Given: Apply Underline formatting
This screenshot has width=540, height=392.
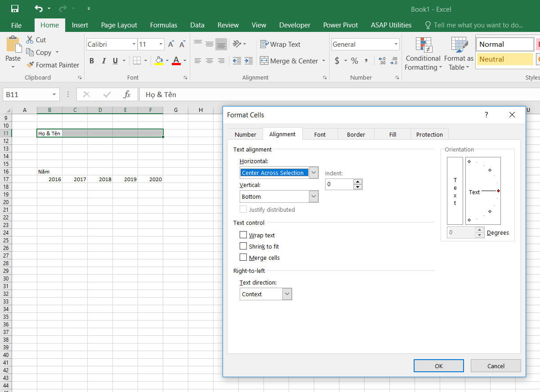Looking at the screenshot, I should click(116, 61).
